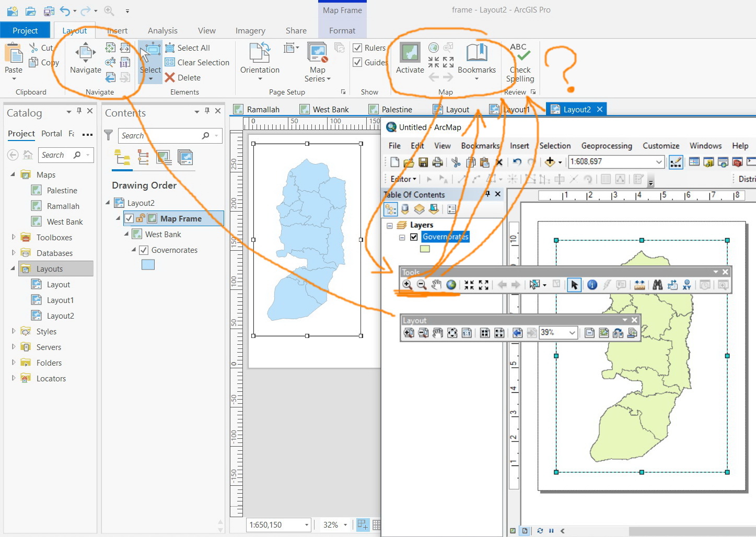Open the Measure ruler tool
756x537 pixels.
[x=639, y=285]
